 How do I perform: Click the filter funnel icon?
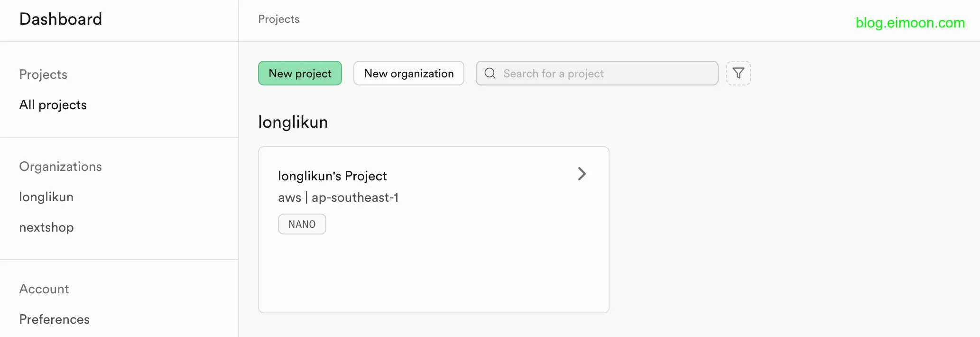pos(738,73)
